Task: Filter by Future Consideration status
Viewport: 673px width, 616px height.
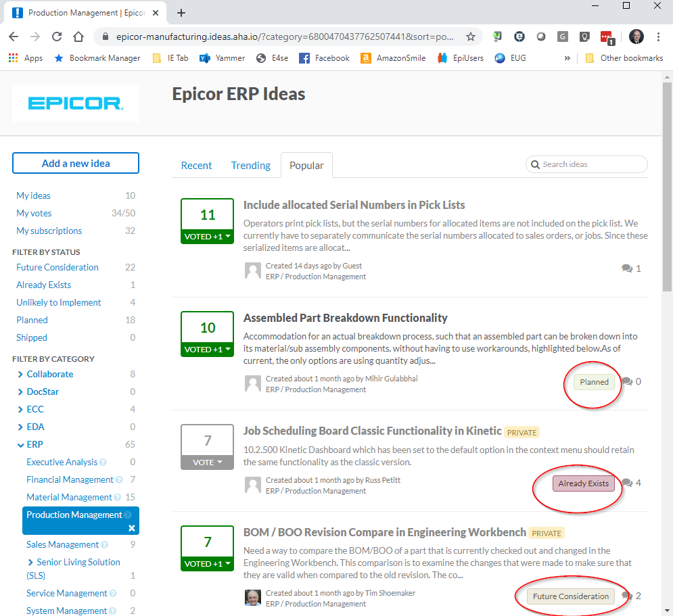Action: 57,267
